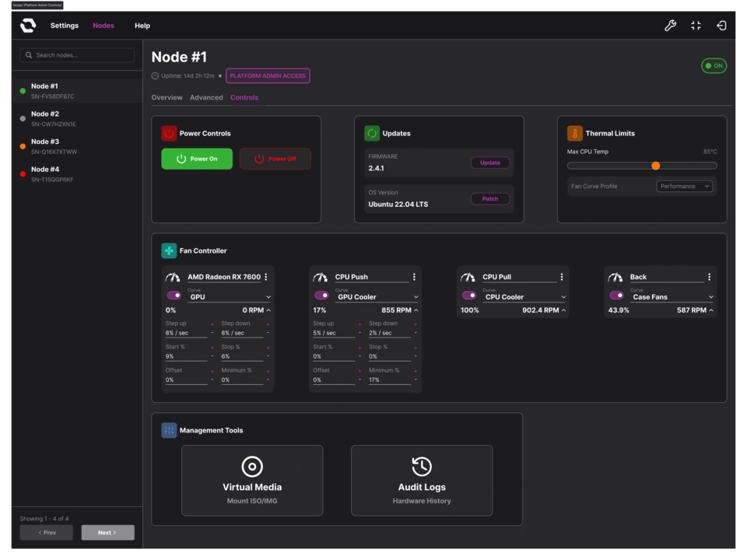Open the Fan Curve Profile Performance dropdown
The image size is (747, 560).
coord(683,186)
